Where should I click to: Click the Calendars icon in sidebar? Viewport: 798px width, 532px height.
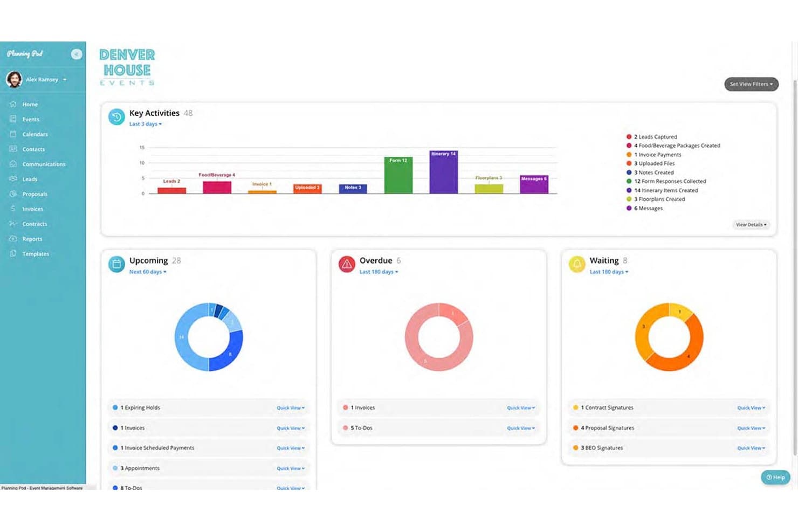(x=13, y=134)
